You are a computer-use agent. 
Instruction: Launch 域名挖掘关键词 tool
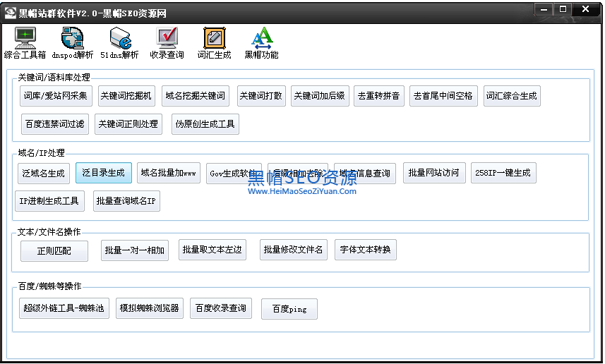[x=196, y=96]
